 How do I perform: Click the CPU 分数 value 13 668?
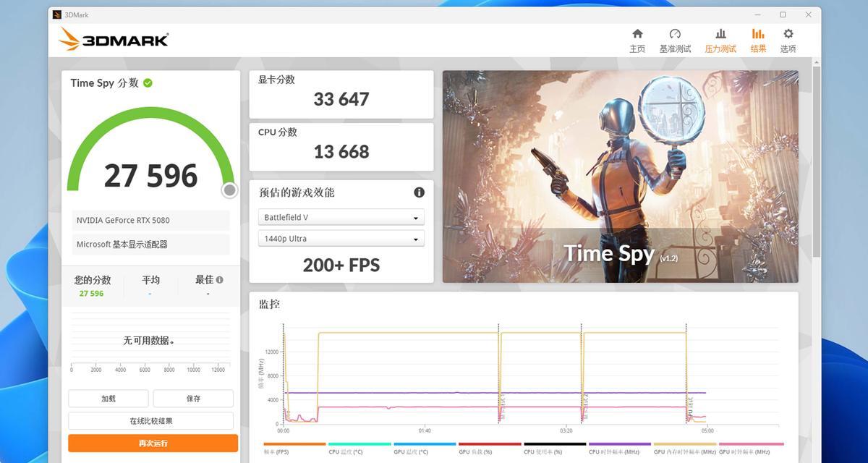tap(341, 152)
